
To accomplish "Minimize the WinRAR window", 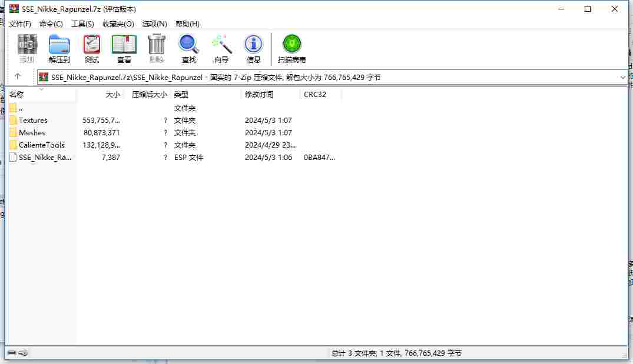I will click(x=561, y=9).
